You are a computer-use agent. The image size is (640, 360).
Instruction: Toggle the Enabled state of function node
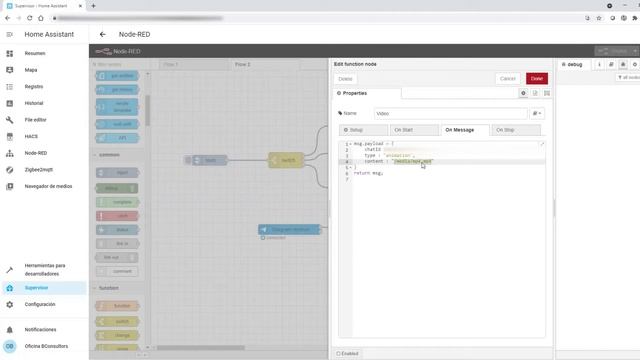pyautogui.click(x=347, y=353)
